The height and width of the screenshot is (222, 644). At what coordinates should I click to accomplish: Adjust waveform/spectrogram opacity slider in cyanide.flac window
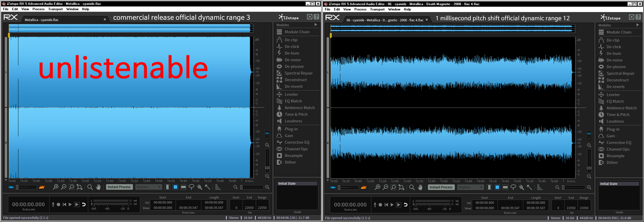click(26, 187)
